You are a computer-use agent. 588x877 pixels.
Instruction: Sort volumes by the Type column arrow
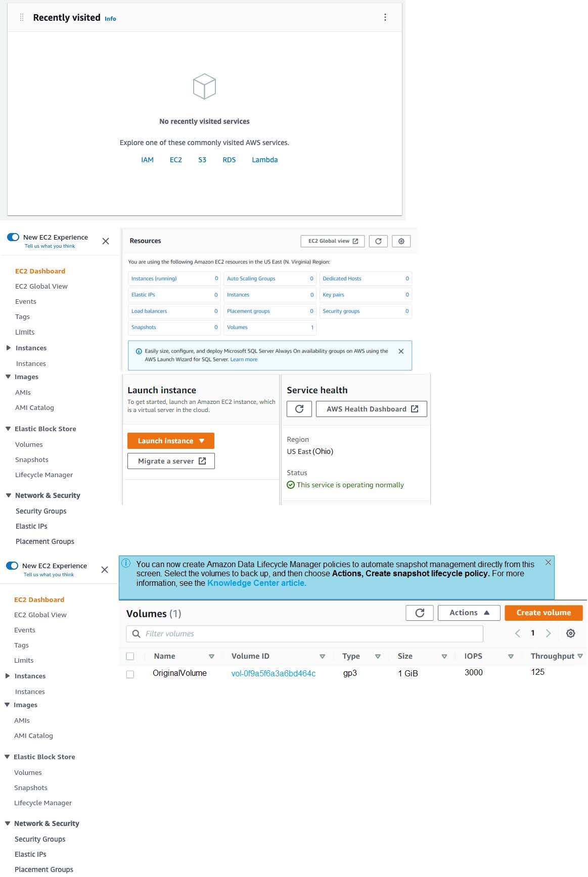[x=378, y=657]
